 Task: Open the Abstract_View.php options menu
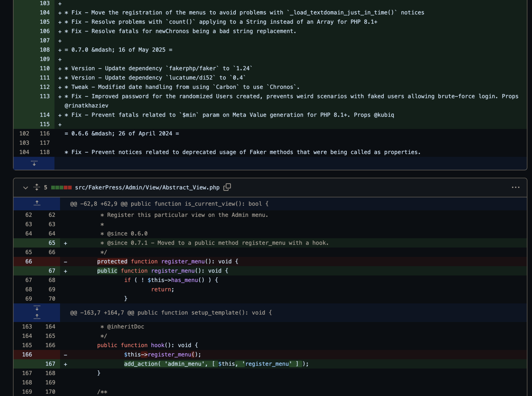[515, 187]
